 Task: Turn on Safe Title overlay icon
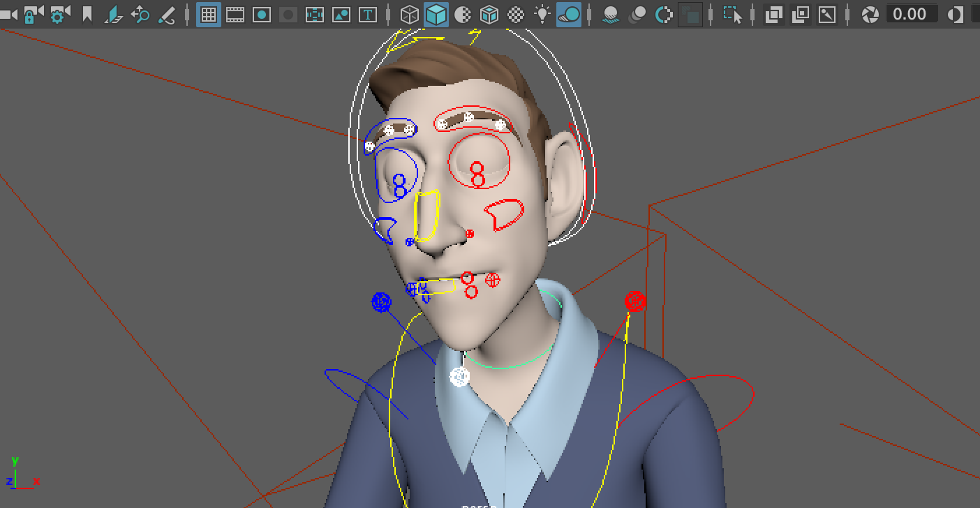point(368,14)
